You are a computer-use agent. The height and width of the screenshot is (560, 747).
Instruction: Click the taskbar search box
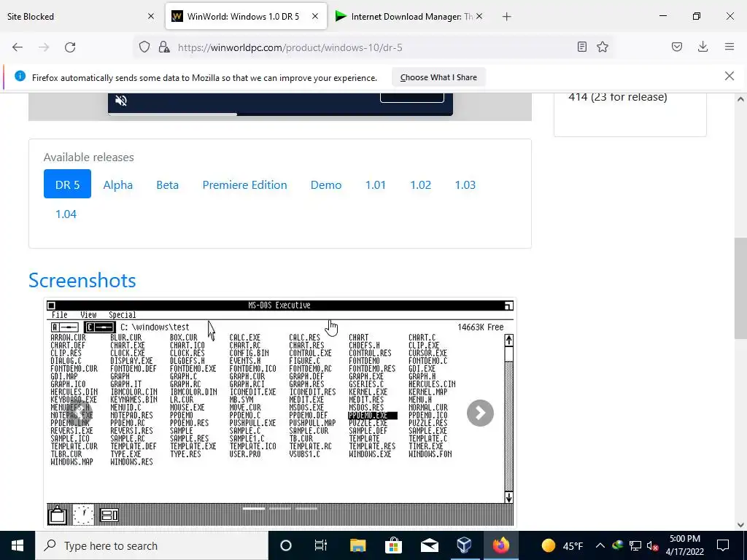tap(152, 545)
